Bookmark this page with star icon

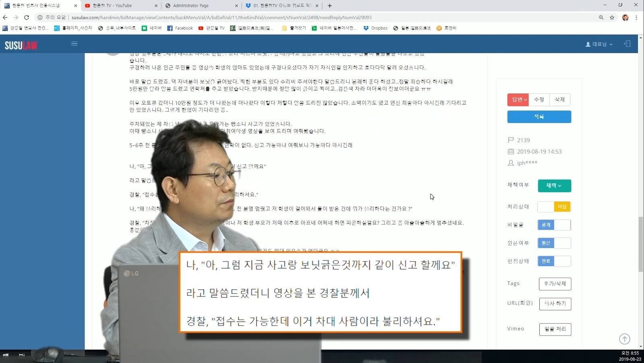612,17
